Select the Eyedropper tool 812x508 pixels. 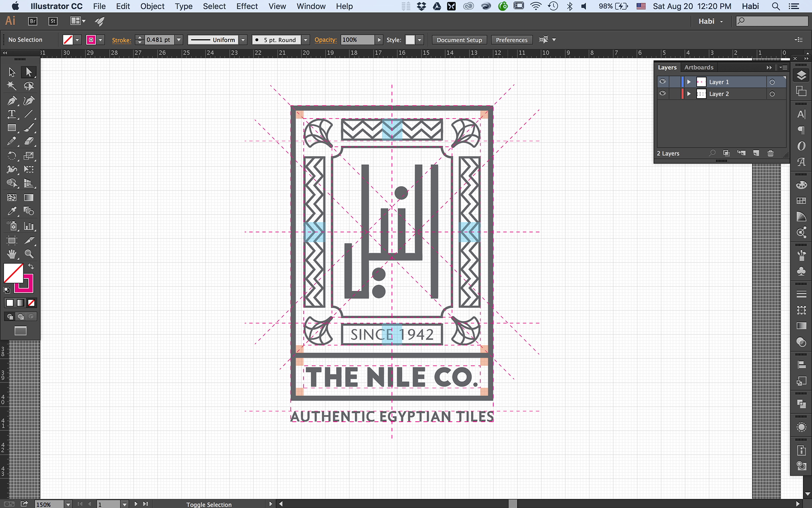click(x=12, y=211)
